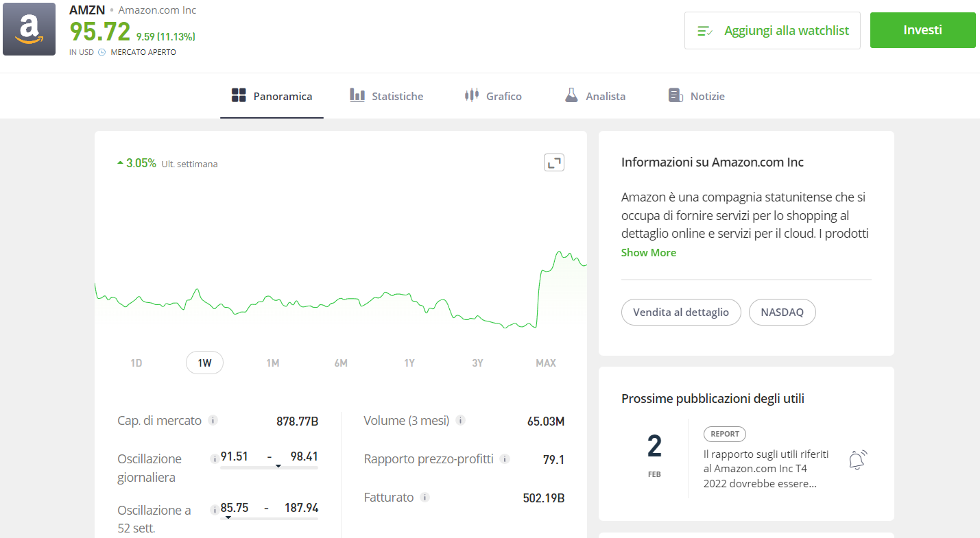Click the Informazioni su Amazon.com Inc heading

point(713,162)
